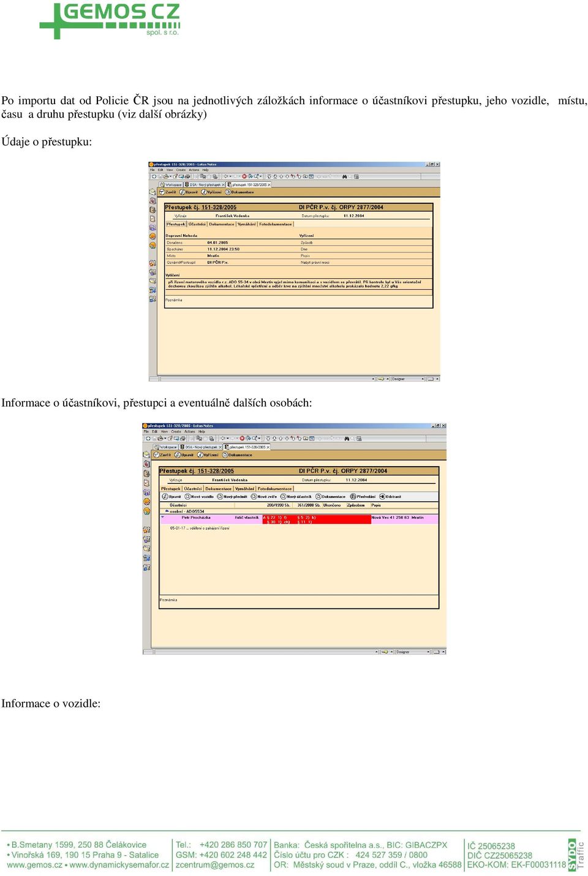This screenshot has height=876, width=588.
Task: Click Nové vozidlo icon in lower screenshot
Action: [x=187, y=497]
